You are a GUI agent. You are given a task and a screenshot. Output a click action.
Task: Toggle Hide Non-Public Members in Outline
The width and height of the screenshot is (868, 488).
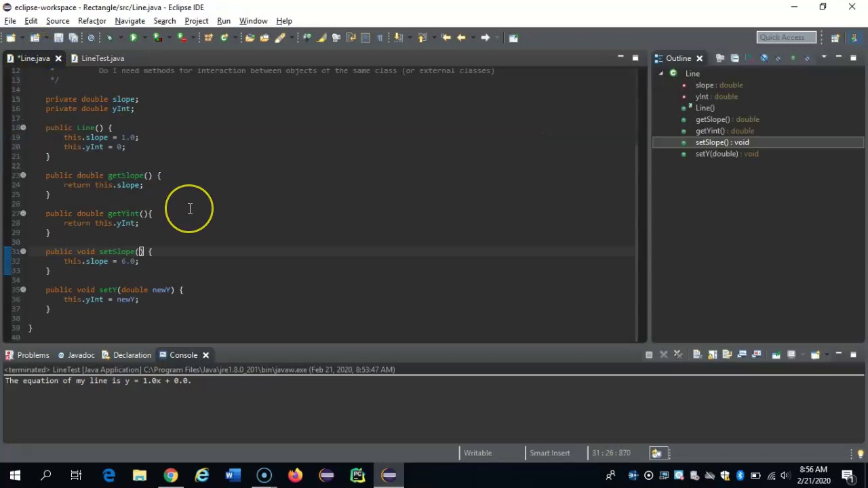tap(793, 58)
